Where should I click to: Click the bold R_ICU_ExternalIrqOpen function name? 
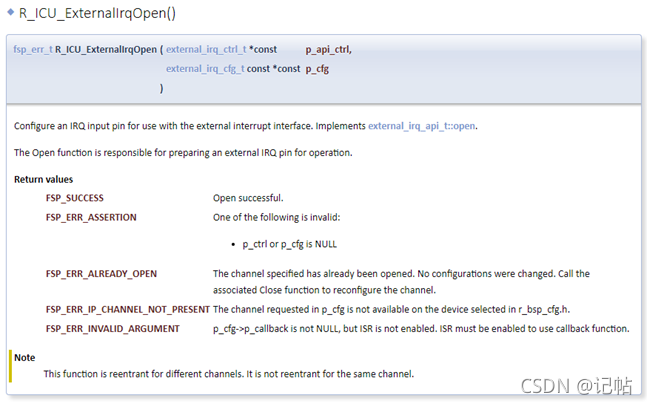[106, 50]
